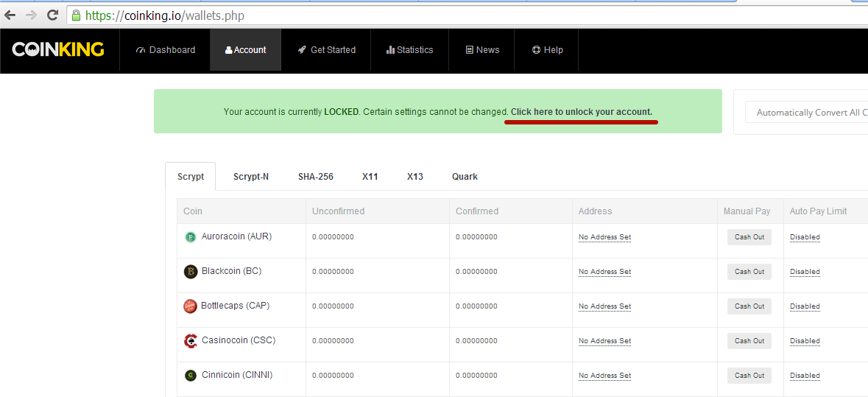Viewport: 868px width, 397px height.
Task: Reload the page with refresh icon
Action: (x=52, y=15)
